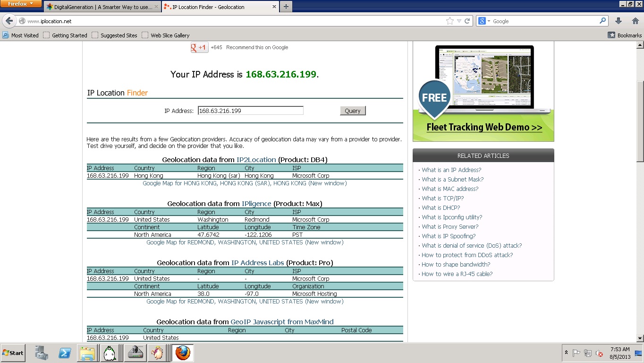
Task: Open the taskbar clock showing 7:53 AM
Action: click(620, 353)
